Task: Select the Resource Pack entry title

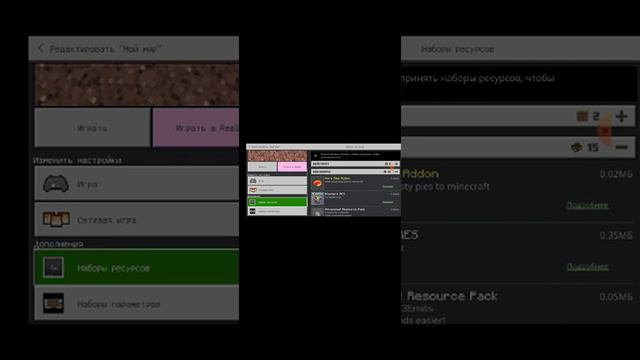Action: point(449,296)
